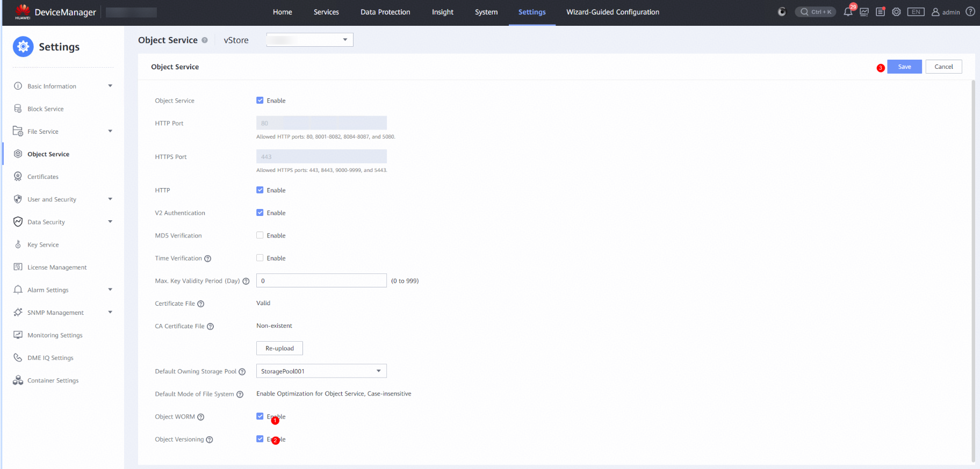Expand the SNMP Management menu arrow

110,312
